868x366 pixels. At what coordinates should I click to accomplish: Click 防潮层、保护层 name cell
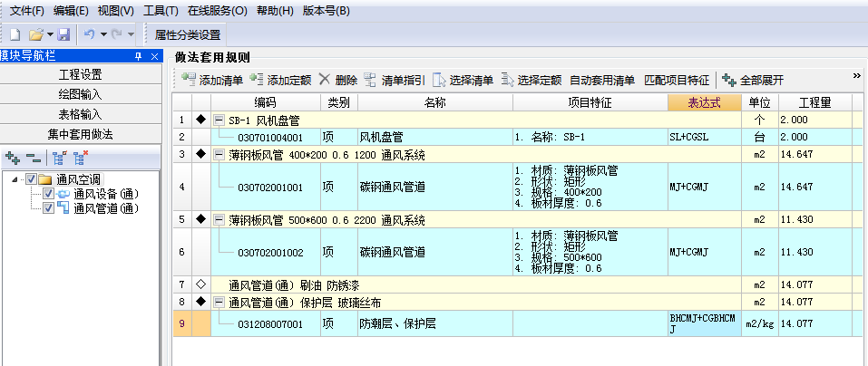pos(435,323)
